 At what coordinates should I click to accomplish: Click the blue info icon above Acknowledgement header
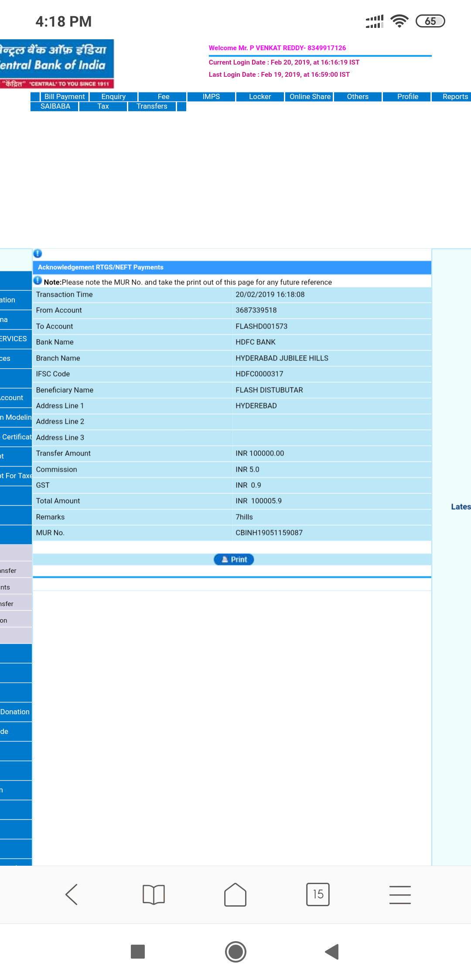(38, 254)
